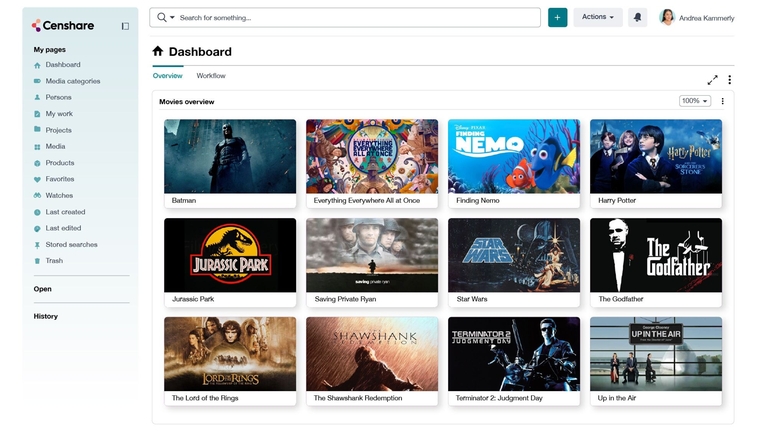This screenshot has width=768, height=432.
Task: Click the Dashboard title home icon
Action: click(x=158, y=51)
